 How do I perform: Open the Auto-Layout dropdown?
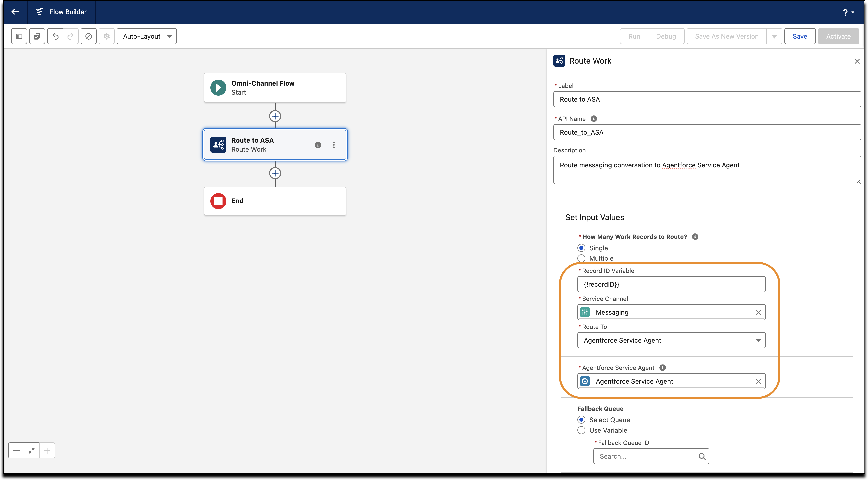tap(147, 36)
